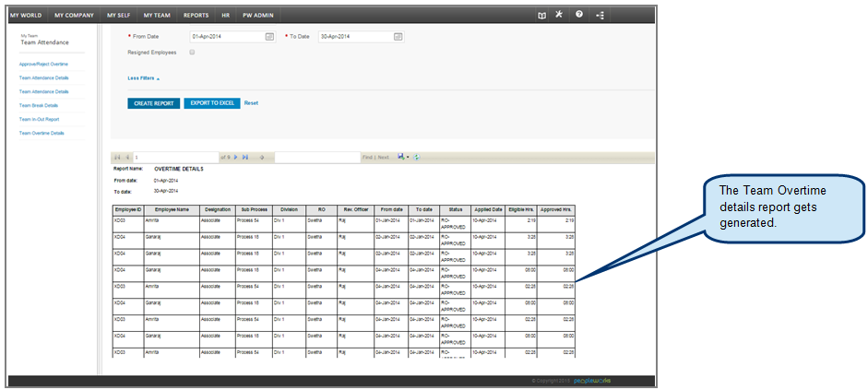Click the CREATE REPORT button

154,103
